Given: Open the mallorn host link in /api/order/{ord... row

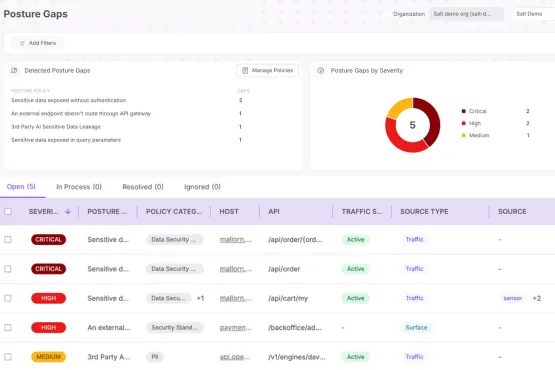Looking at the screenshot, I should click(x=236, y=240).
